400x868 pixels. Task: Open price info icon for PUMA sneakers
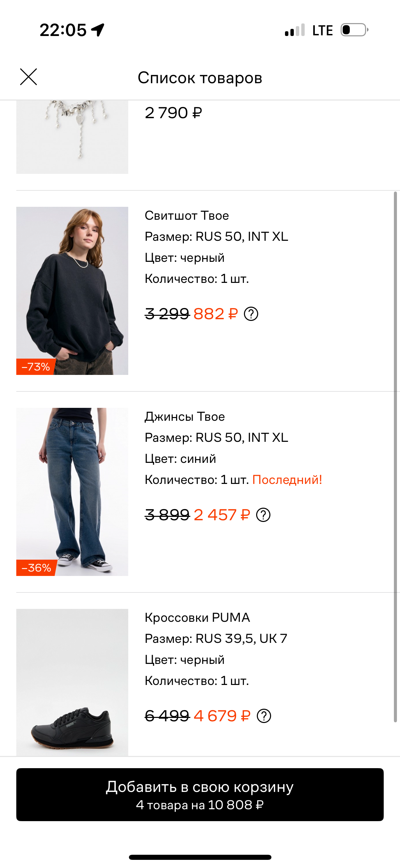point(264,716)
